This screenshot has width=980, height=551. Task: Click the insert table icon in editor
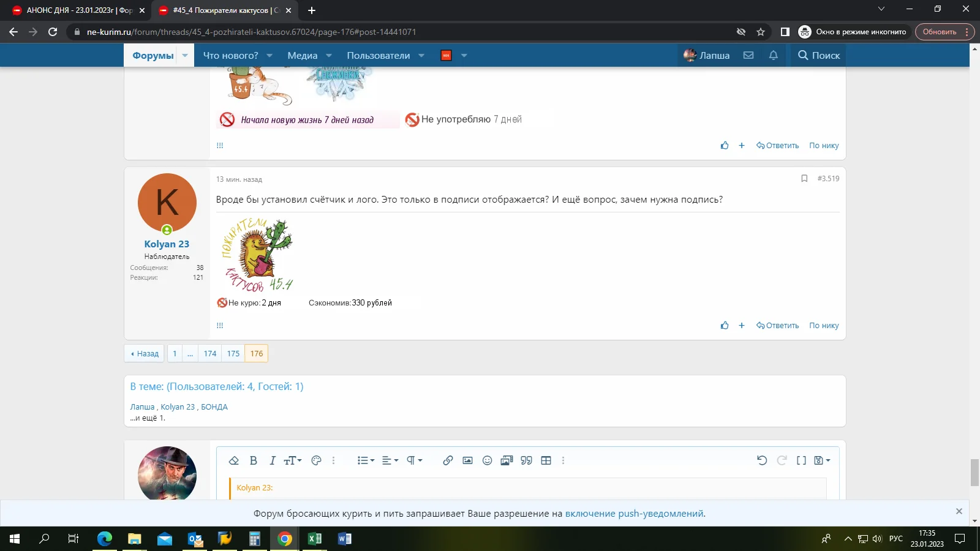[546, 460]
